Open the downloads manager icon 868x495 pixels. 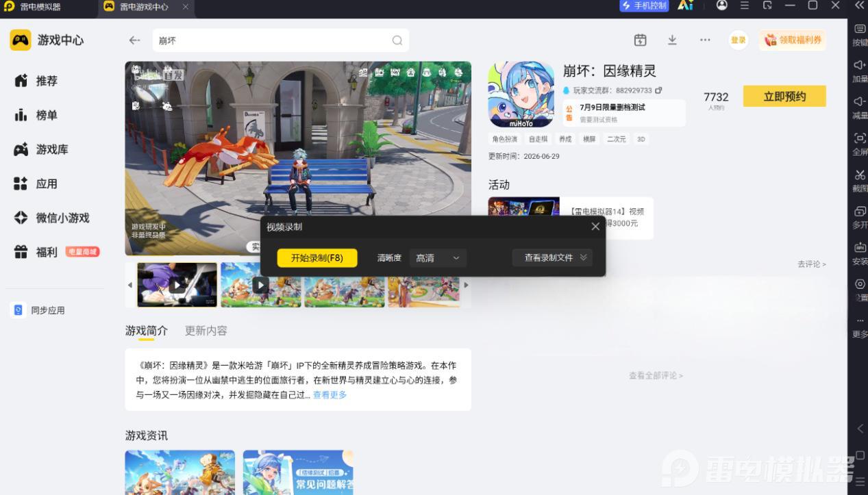pos(672,40)
